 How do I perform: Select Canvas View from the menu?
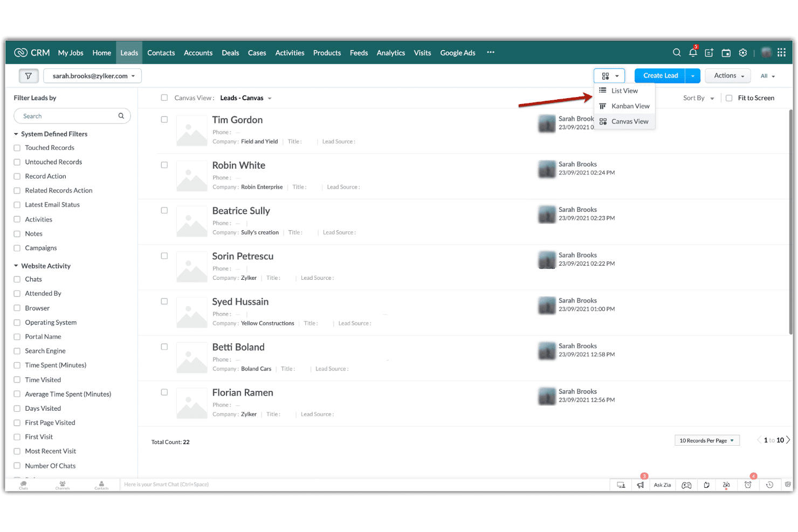pyautogui.click(x=624, y=121)
